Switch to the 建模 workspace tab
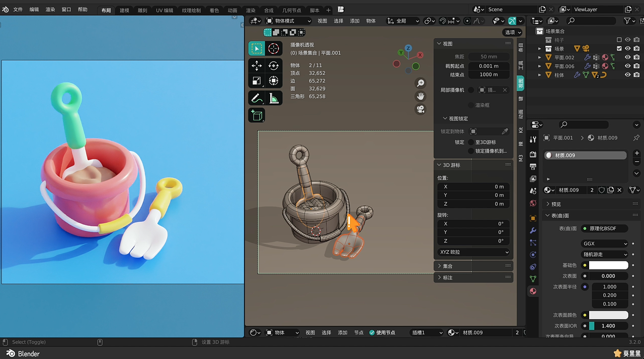 tap(124, 10)
